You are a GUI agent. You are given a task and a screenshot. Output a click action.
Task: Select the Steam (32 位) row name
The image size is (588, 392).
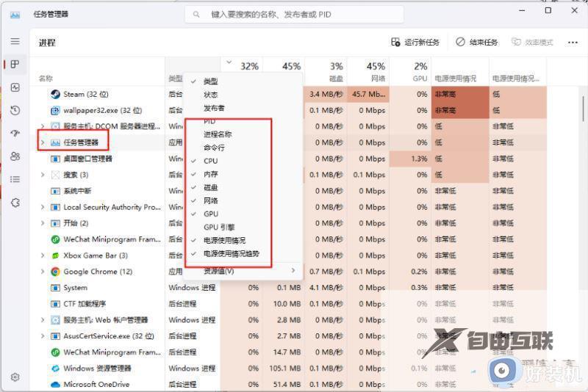coord(86,94)
